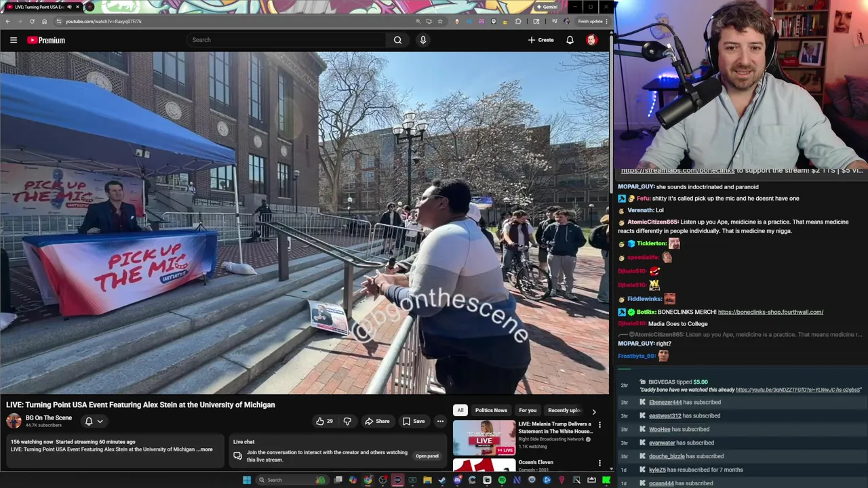This screenshot has height=488, width=868.
Task: Bookmark this page with the star icon
Action: [440, 21]
